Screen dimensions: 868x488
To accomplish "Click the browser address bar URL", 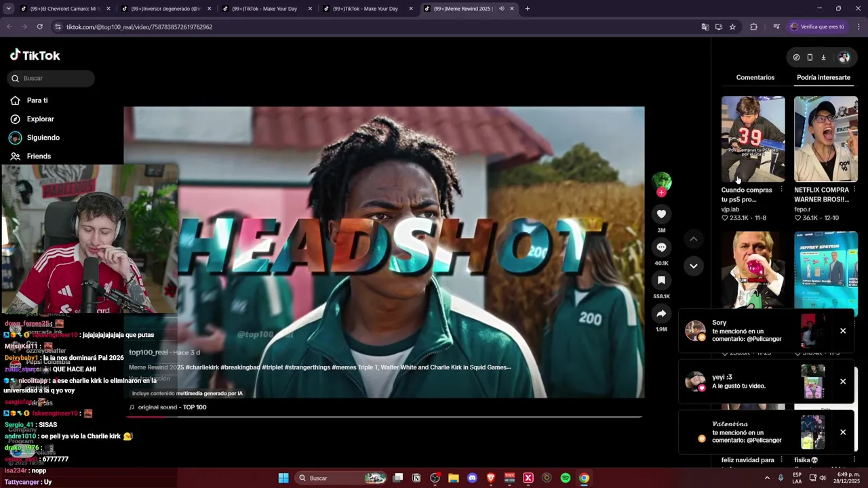I will [x=139, y=27].
